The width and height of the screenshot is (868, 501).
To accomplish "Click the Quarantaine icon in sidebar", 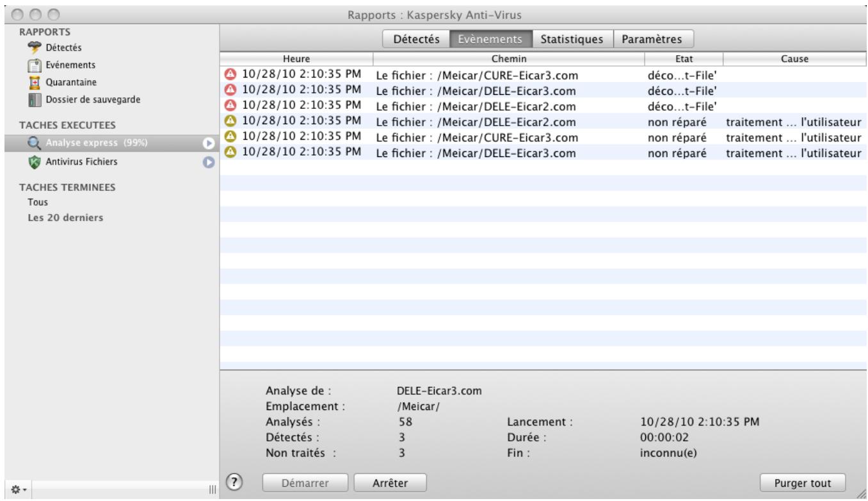I will pyautogui.click(x=35, y=82).
